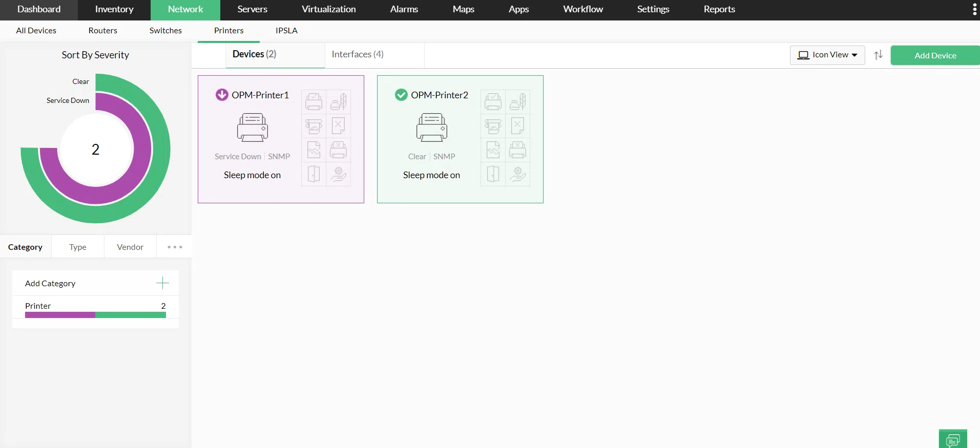The height and width of the screenshot is (448, 980).
Task: Click the no paper icon on OPM-Printer1
Action: [x=338, y=126]
